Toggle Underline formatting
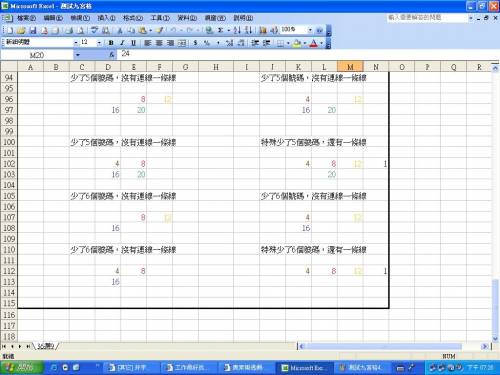The height and width of the screenshot is (375, 500). 133,43
